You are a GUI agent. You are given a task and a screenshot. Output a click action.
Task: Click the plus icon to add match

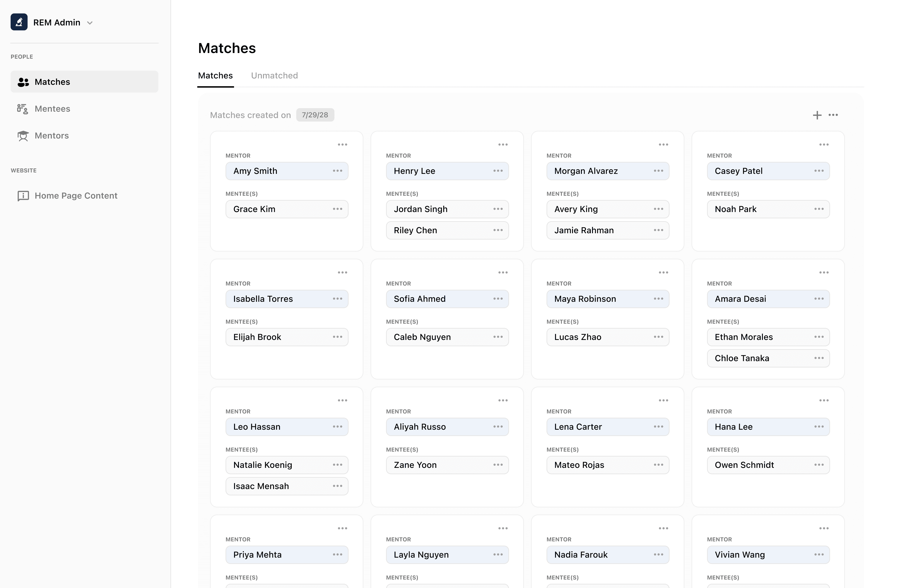(x=817, y=115)
